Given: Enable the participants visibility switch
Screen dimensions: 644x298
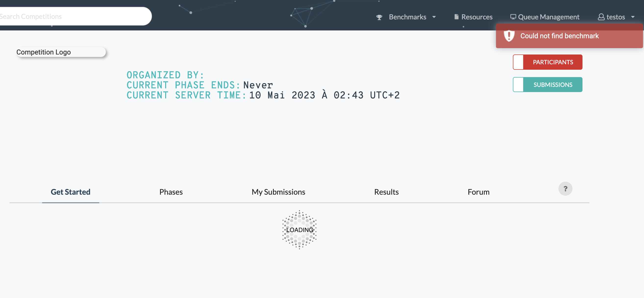Looking at the screenshot, I should point(518,62).
